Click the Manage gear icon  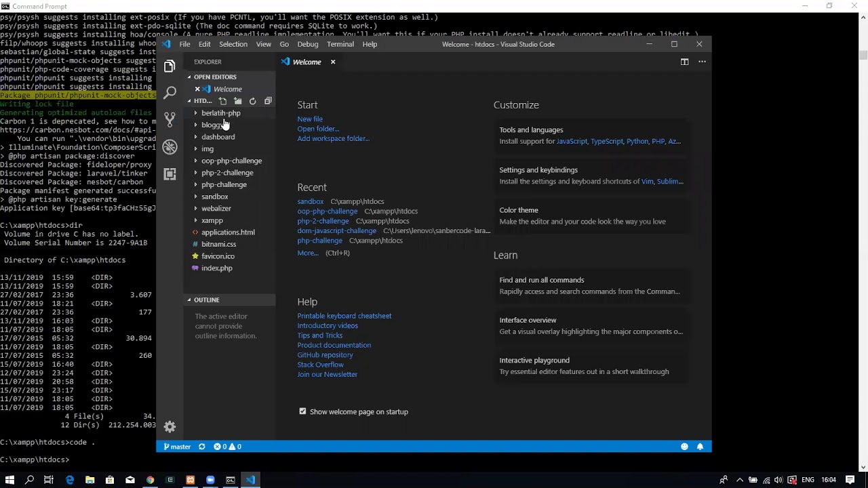point(170,426)
